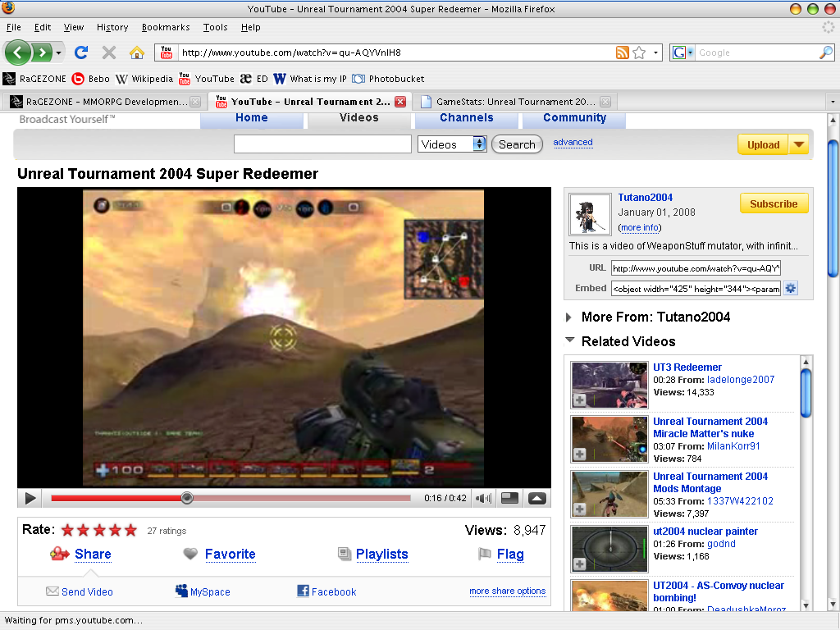The width and height of the screenshot is (840, 630).
Task: Bookmark page with the star icon
Action: tap(639, 52)
